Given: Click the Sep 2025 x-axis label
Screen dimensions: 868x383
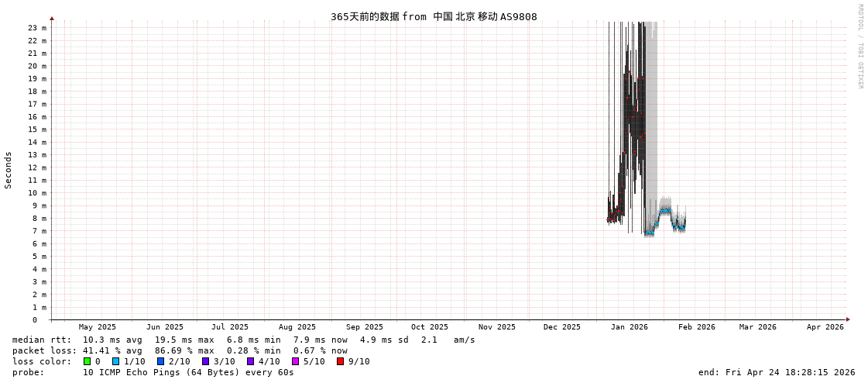Looking at the screenshot, I should pos(364,327).
